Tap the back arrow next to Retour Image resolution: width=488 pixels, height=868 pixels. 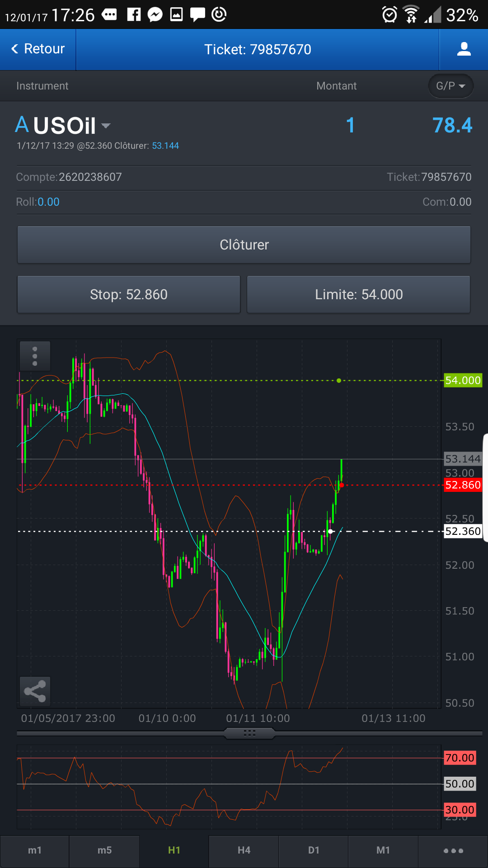(15, 49)
